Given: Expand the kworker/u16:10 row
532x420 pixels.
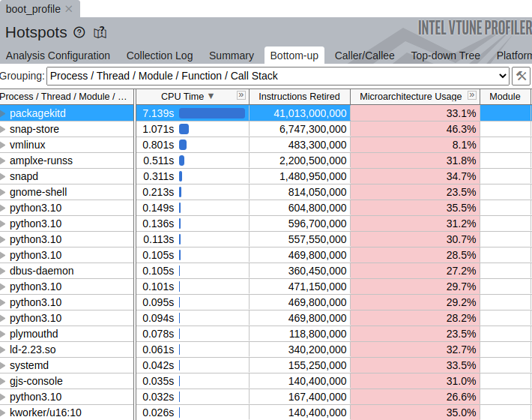Looking at the screenshot, I should click(3, 412).
